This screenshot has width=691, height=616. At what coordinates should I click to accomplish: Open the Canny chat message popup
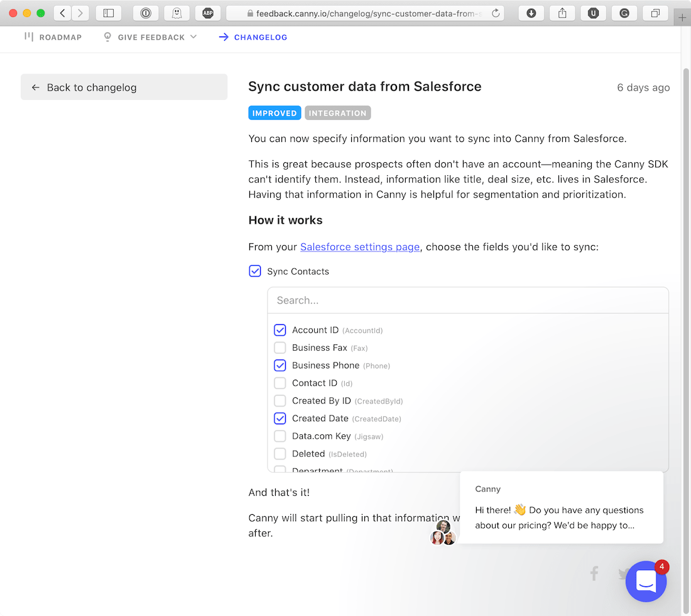pos(561,507)
